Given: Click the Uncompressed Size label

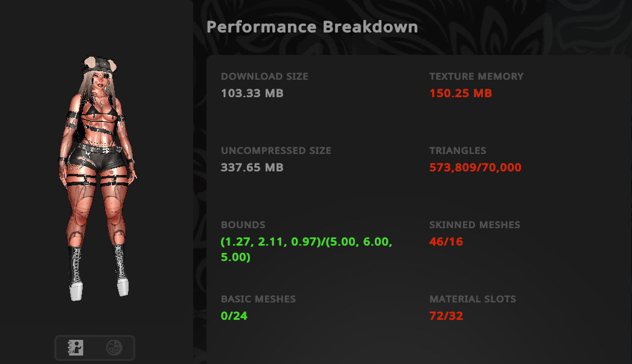Looking at the screenshot, I should pos(276,150).
